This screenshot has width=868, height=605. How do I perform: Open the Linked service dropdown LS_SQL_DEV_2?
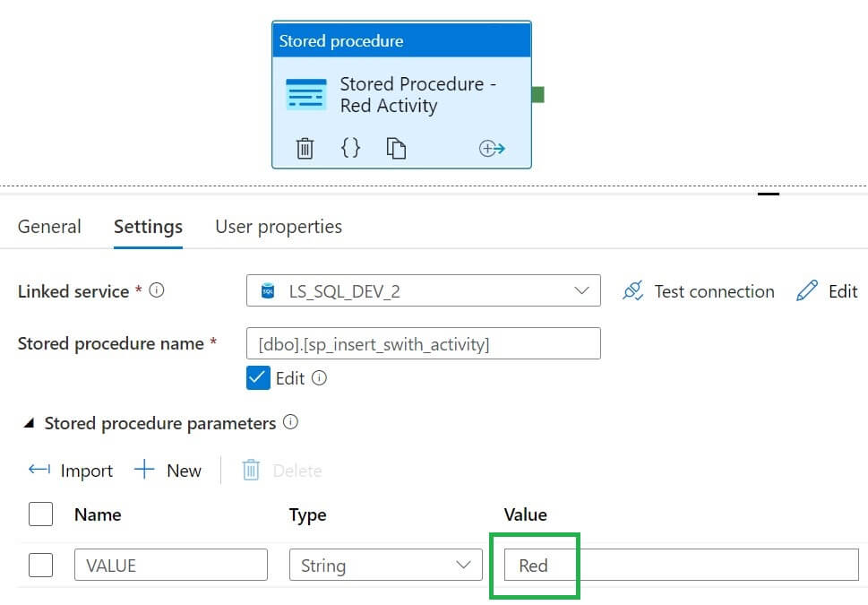[x=423, y=291]
